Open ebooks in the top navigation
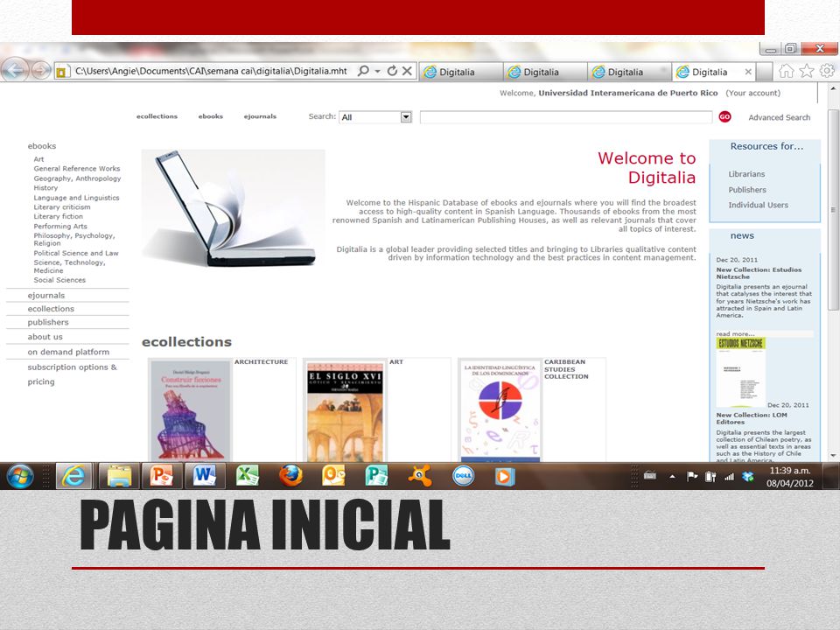840x630 pixels. click(211, 116)
